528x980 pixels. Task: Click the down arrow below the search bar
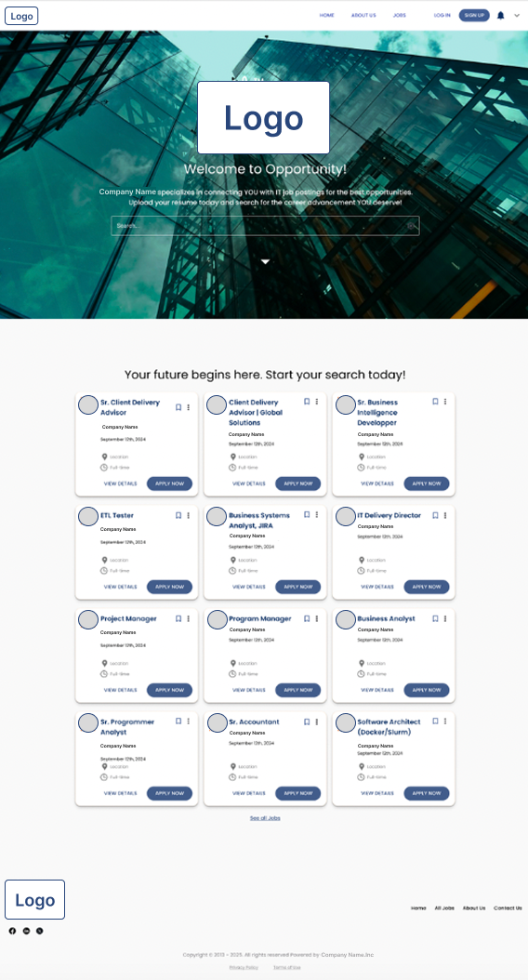tap(265, 262)
